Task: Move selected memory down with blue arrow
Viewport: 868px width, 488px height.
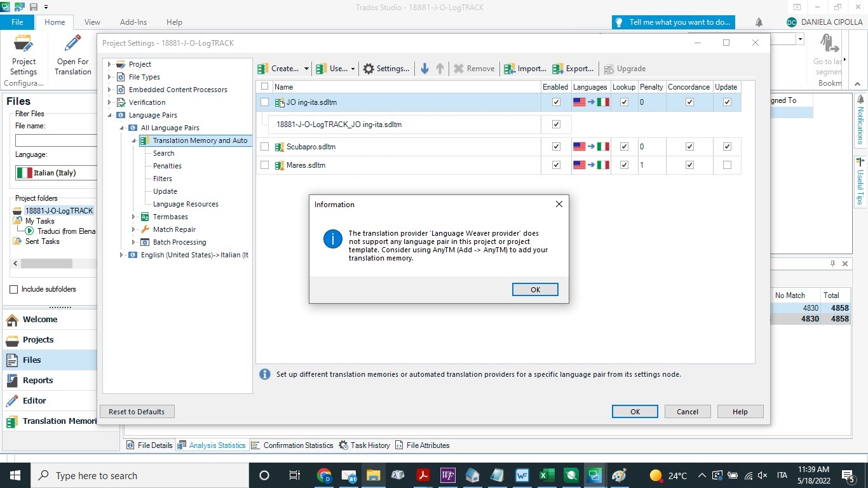Action: 424,69
